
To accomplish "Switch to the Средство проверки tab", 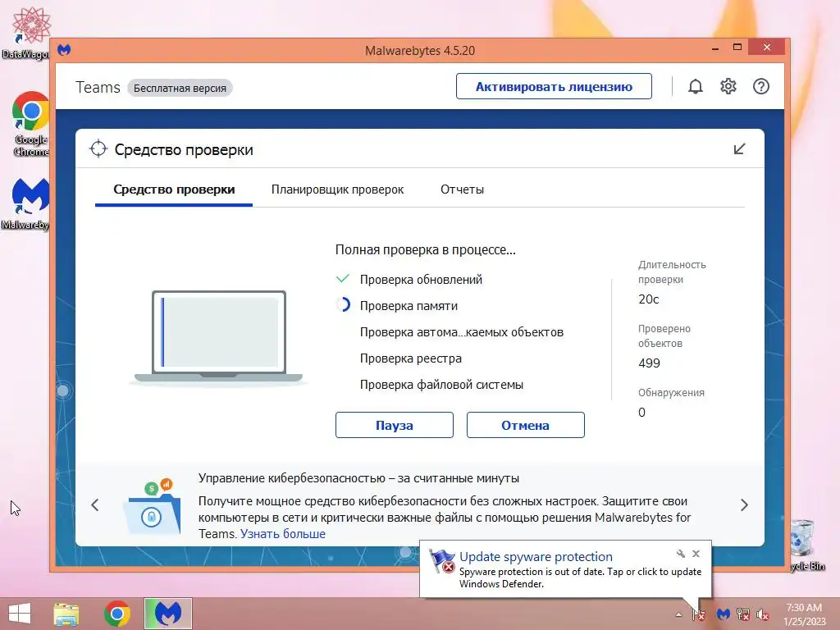I will 174,189.
